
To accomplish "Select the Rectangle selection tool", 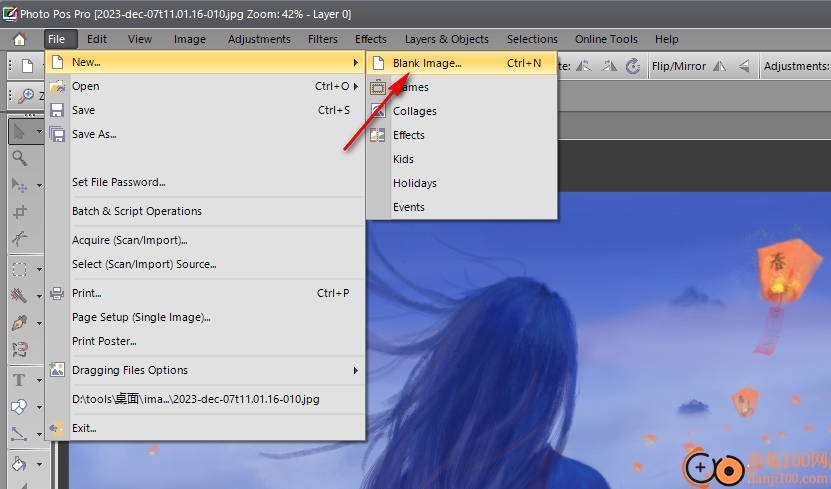I will coord(20,269).
